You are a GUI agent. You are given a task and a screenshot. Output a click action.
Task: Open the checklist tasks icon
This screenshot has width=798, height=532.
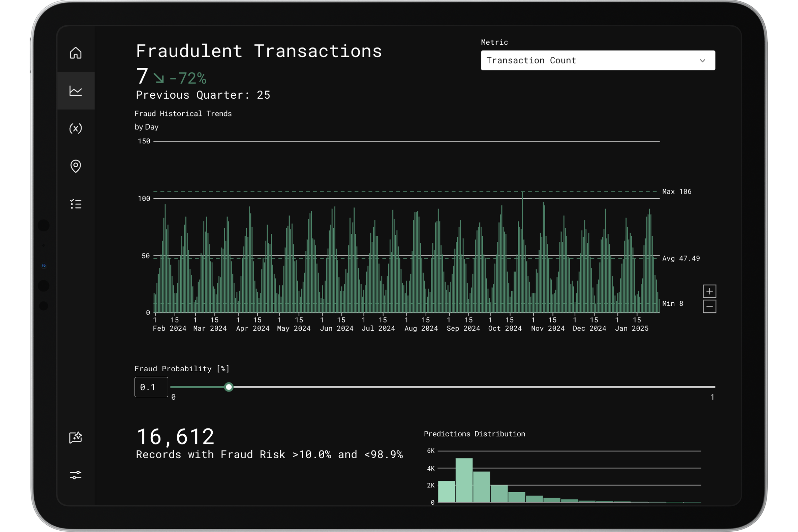76,204
